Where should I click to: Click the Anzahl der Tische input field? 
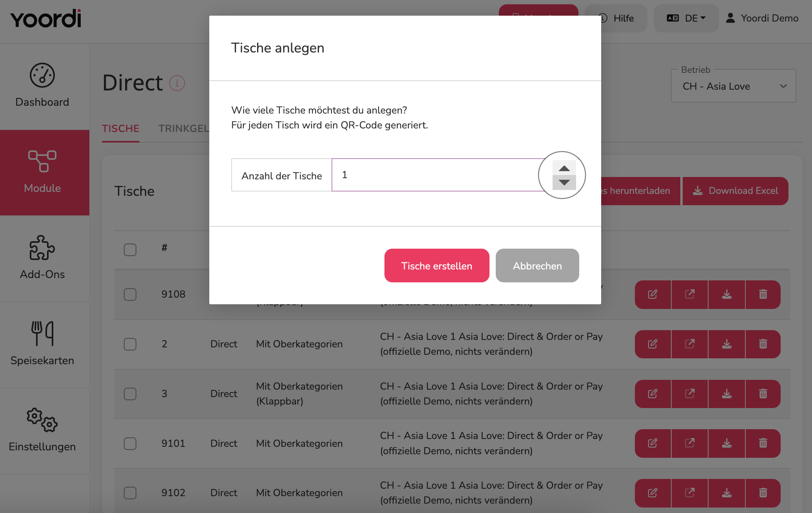point(439,175)
